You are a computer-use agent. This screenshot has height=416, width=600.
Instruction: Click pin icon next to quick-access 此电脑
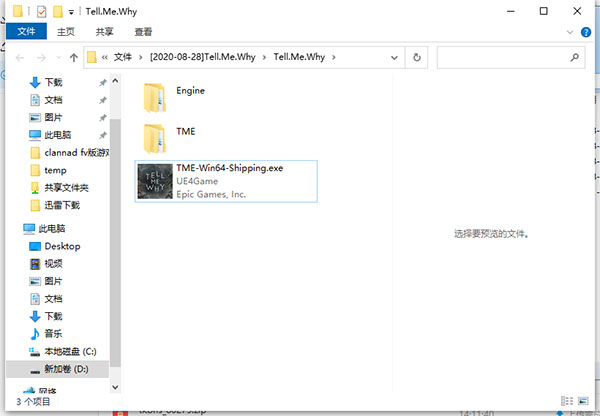103,135
